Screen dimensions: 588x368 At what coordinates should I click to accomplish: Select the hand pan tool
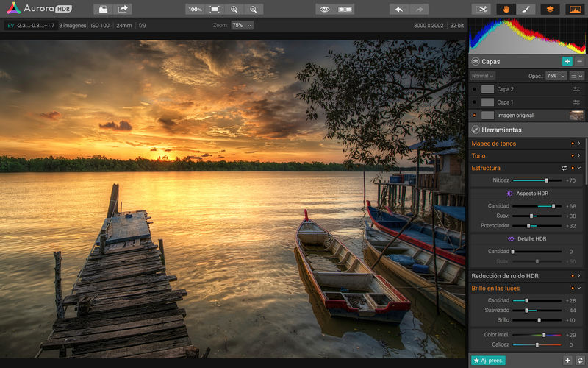(x=506, y=9)
